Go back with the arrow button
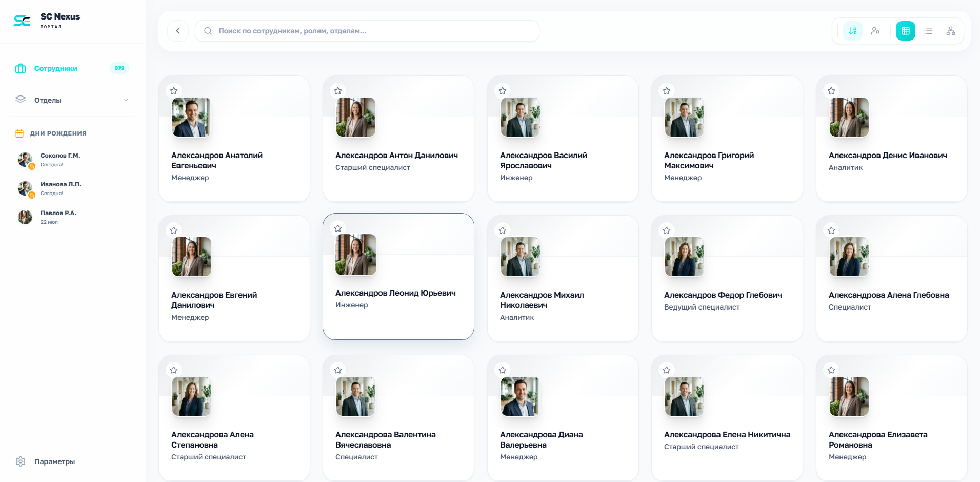The width and height of the screenshot is (980, 482). click(x=178, y=31)
